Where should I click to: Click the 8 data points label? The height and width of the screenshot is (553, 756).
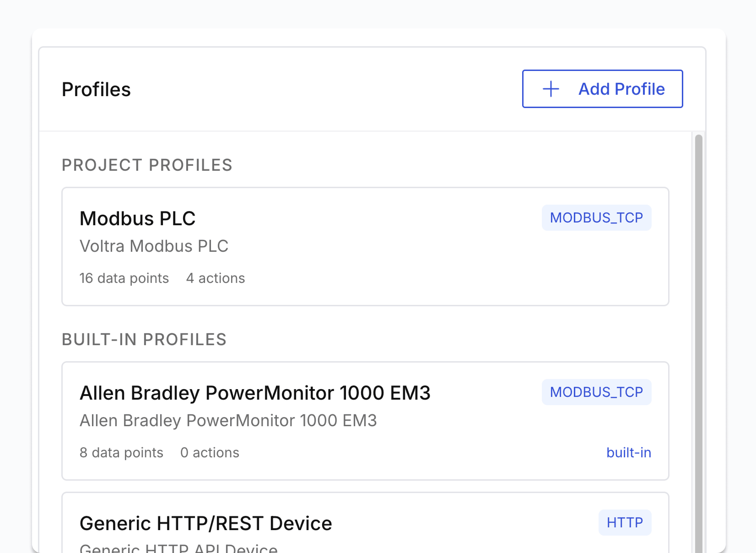pos(121,453)
